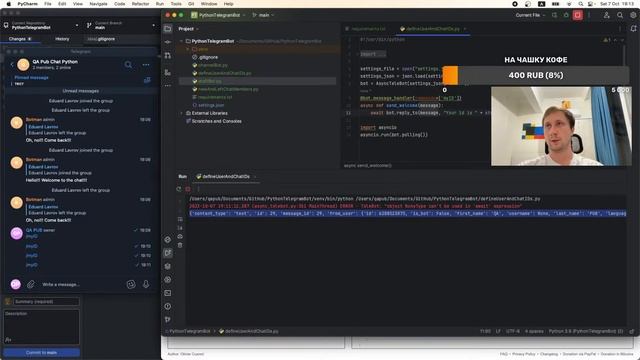This screenshot has height=360, width=640.
Task: Expand the venv folder in the project tree
Action: (188, 49)
